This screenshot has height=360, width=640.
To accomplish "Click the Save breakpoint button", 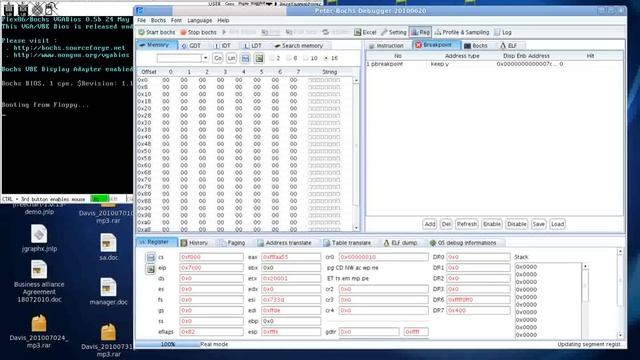I will coord(538,224).
